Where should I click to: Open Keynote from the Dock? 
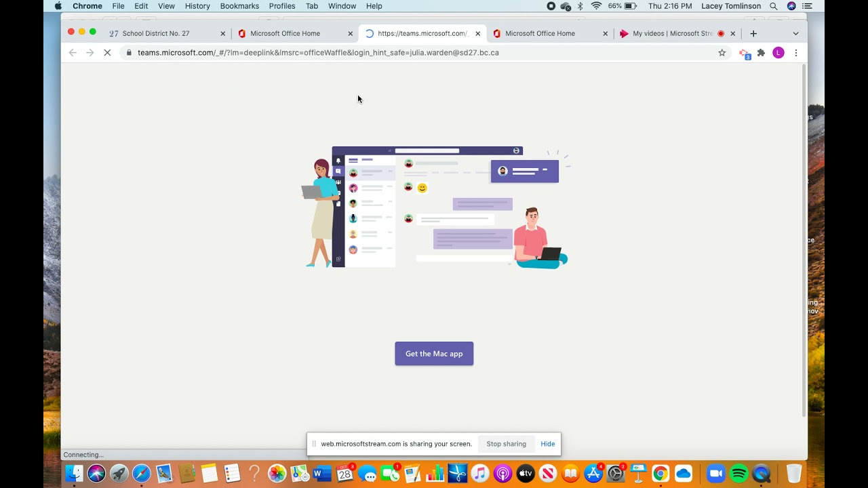(x=638, y=473)
